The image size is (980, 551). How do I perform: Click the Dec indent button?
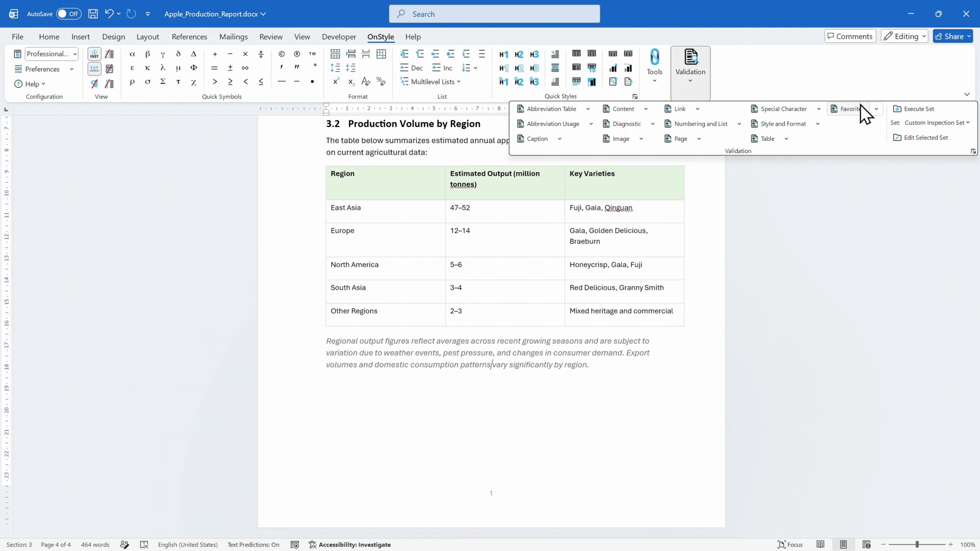[411, 68]
